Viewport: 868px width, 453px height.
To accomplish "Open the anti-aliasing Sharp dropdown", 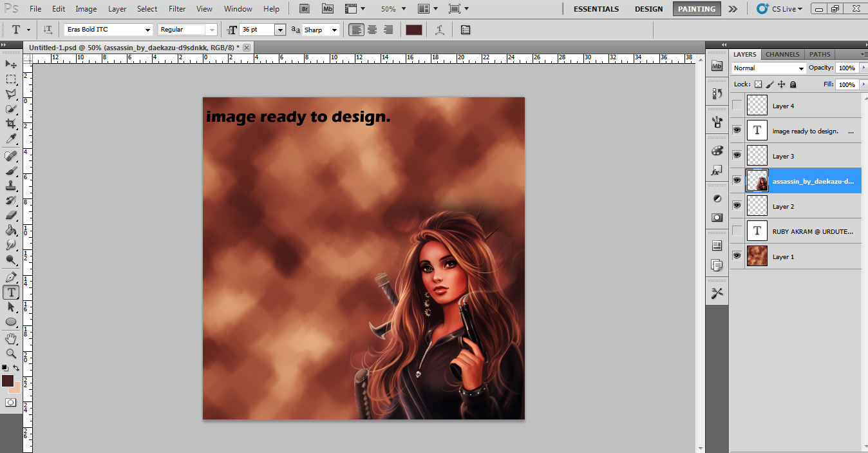I will click(x=334, y=30).
